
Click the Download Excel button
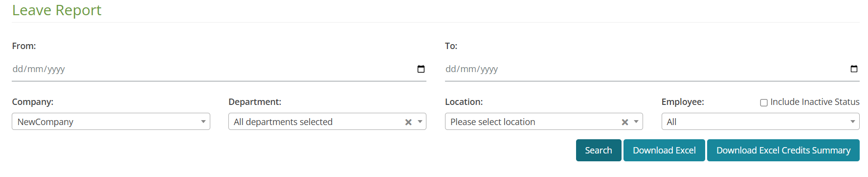[664, 150]
